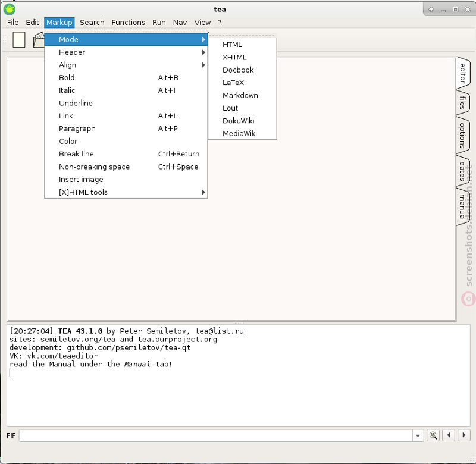Select HTML markup mode
Viewport: 476px width, 464px height.
pyautogui.click(x=242, y=45)
